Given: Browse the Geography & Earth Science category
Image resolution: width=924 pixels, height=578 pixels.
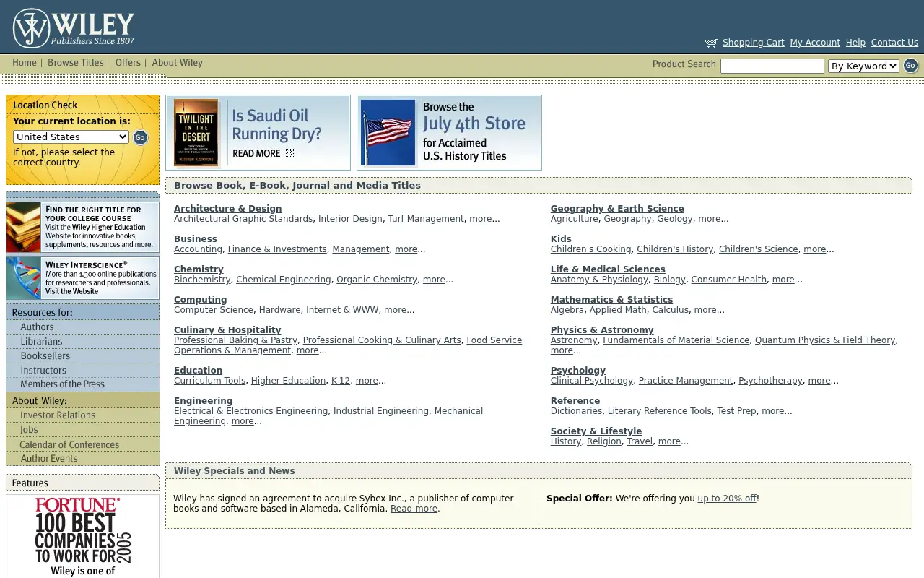Looking at the screenshot, I should (617, 209).
